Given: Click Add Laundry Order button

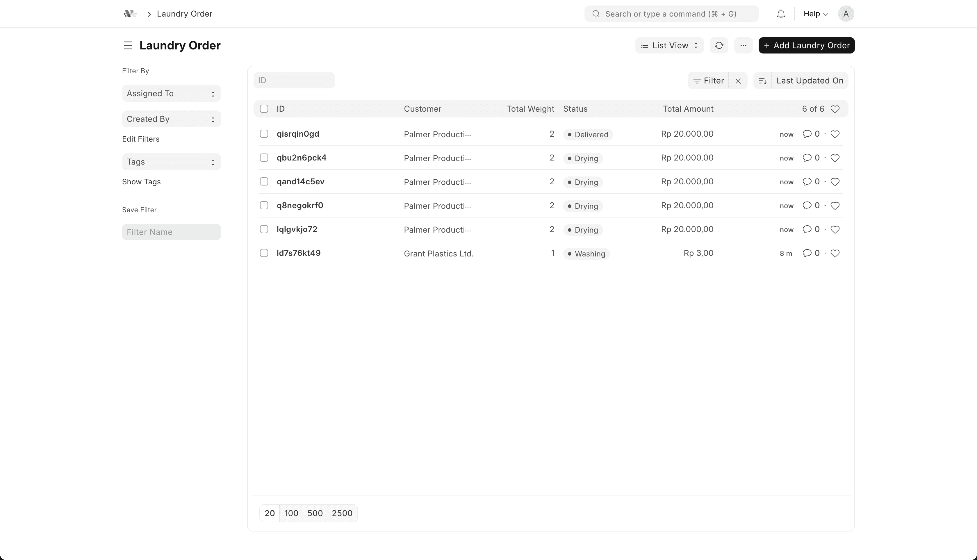Looking at the screenshot, I should (806, 45).
